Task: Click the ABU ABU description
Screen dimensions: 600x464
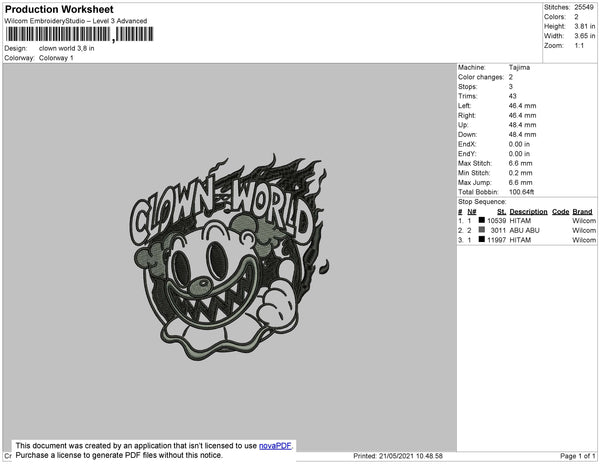Action: tap(524, 230)
